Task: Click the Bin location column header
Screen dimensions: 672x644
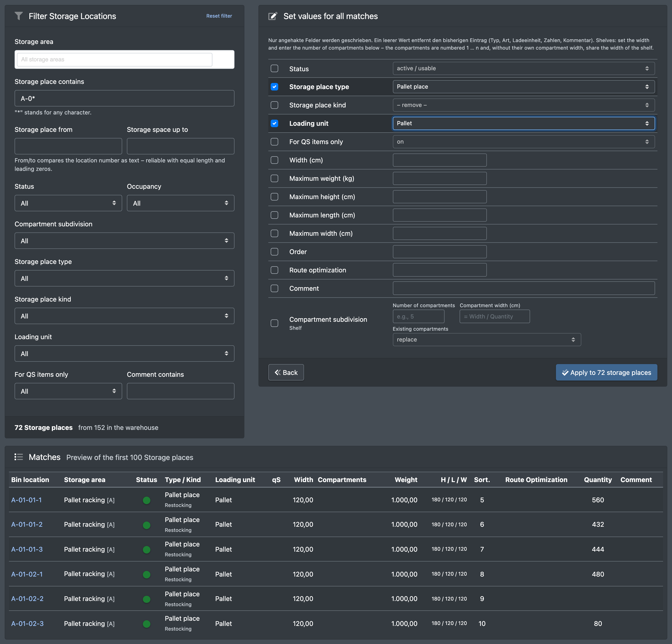Action: pyautogui.click(x=30, y=480)
